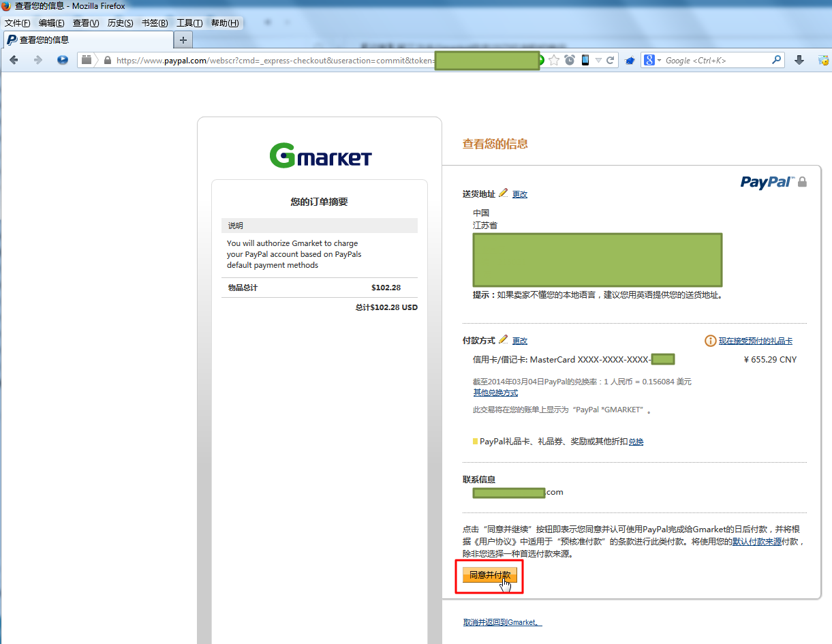Viewport: 832px width, 644px height.
Task: Open 默认付款来源 link
Action: click(x=757, y=542)
